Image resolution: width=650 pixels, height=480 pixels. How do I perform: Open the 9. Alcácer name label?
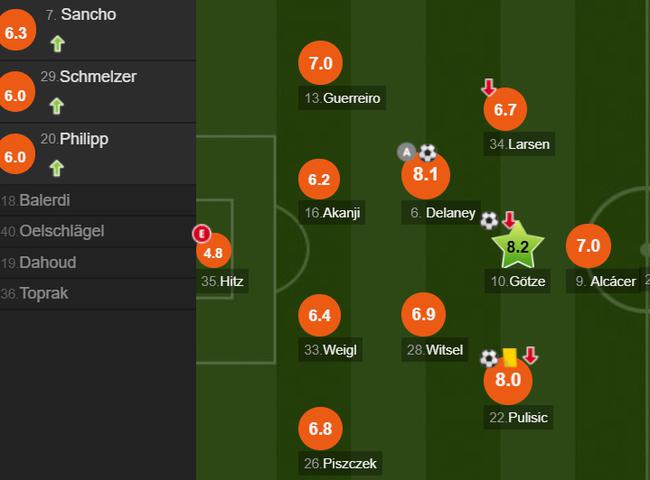pos(605,281)
